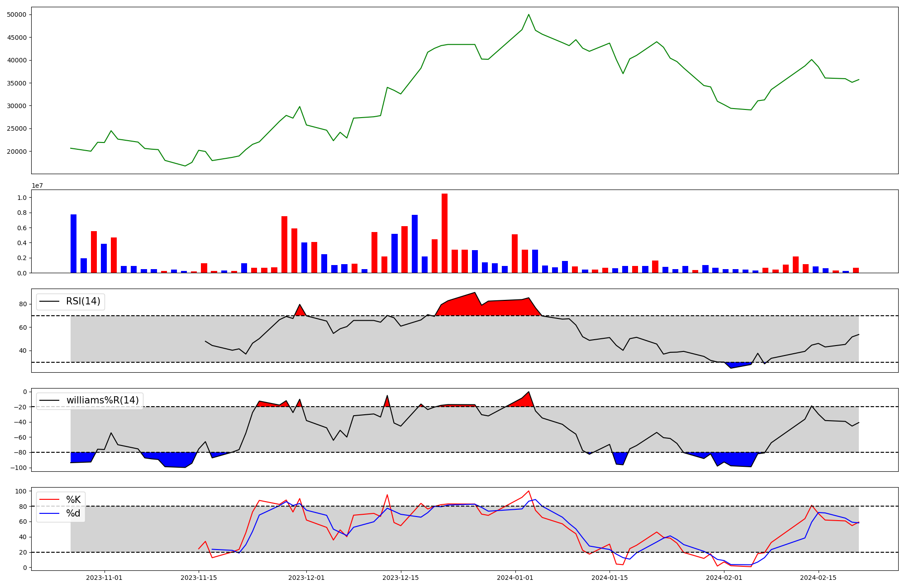Click the 0.8 volume axis tick label
The image size is (905, 588).
point(22,213)
